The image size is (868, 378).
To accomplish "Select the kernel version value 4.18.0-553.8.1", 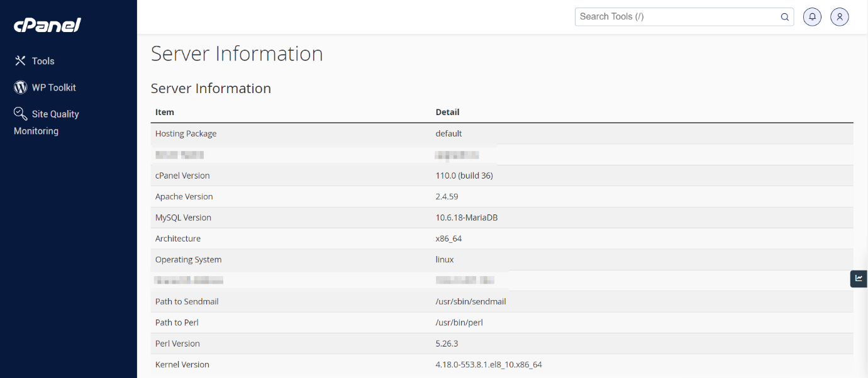I will tap(488, 364).
